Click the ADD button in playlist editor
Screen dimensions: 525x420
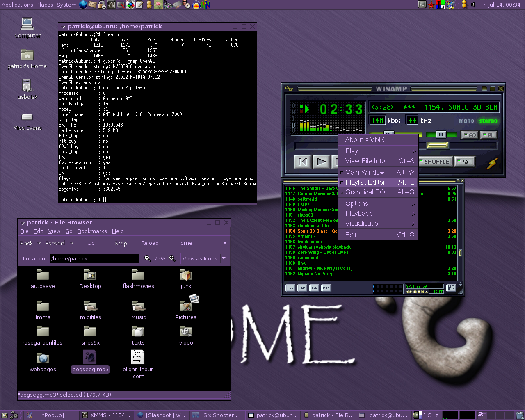290,288
